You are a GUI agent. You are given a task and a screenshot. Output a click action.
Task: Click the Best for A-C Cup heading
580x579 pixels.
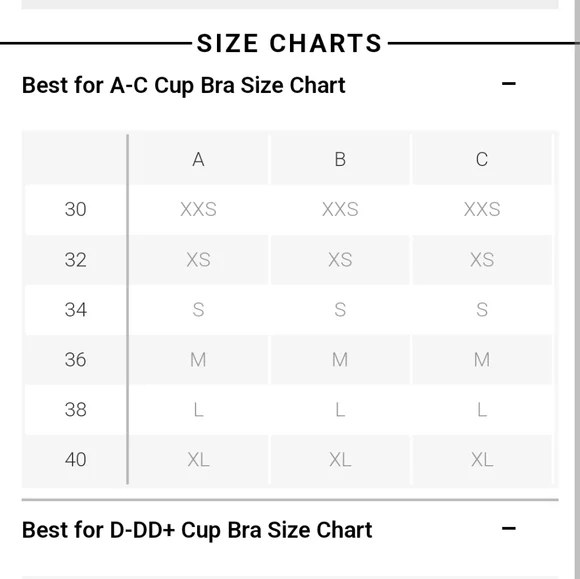click(x=183, y=85)
